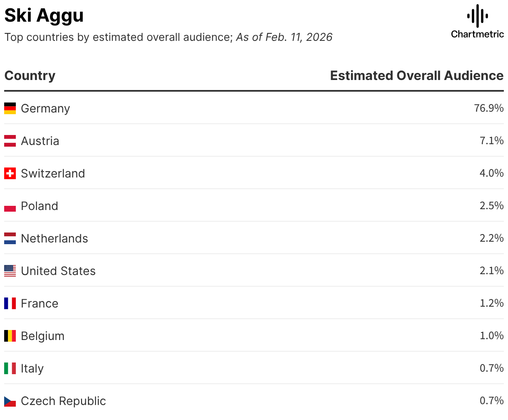
Task: Click the France flag icon
Action: (x=10, y=303)
